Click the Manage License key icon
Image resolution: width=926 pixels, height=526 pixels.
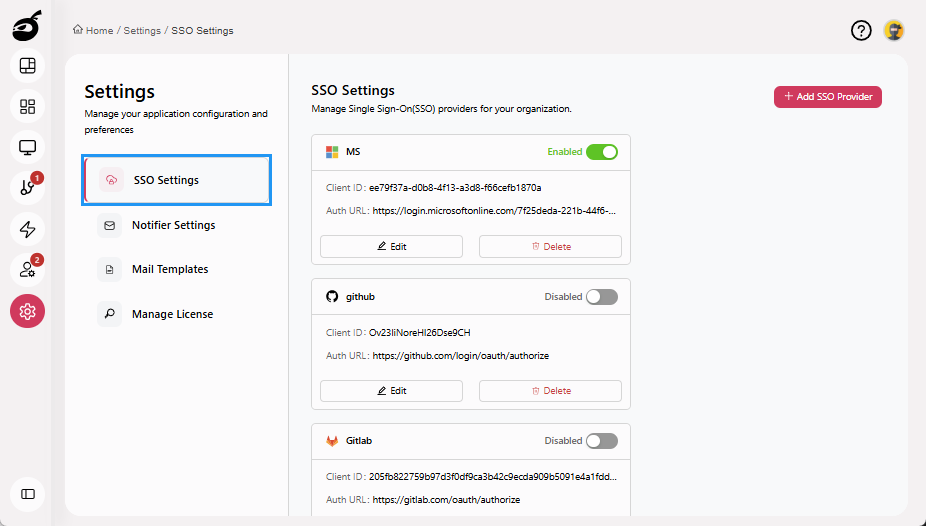tap(109, 314)
